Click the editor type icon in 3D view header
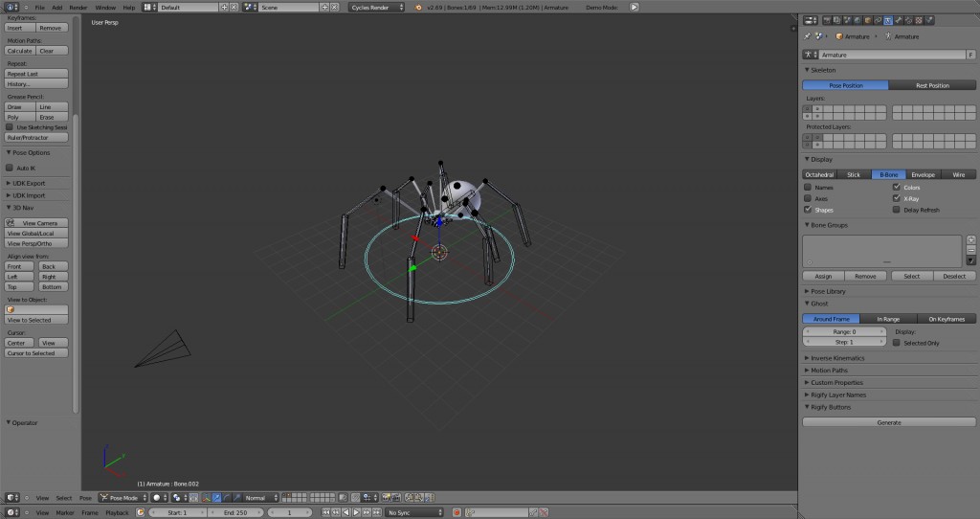 (x=11, y=498)
